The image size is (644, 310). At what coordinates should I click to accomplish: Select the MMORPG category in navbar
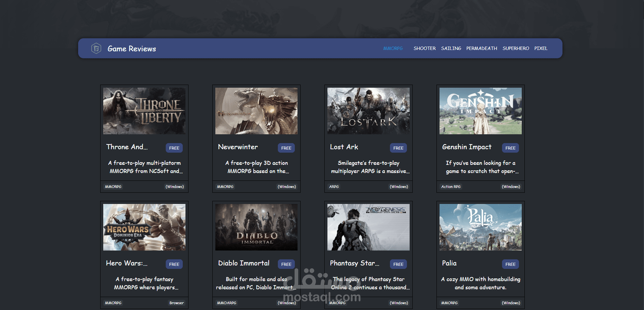(393, 48)
